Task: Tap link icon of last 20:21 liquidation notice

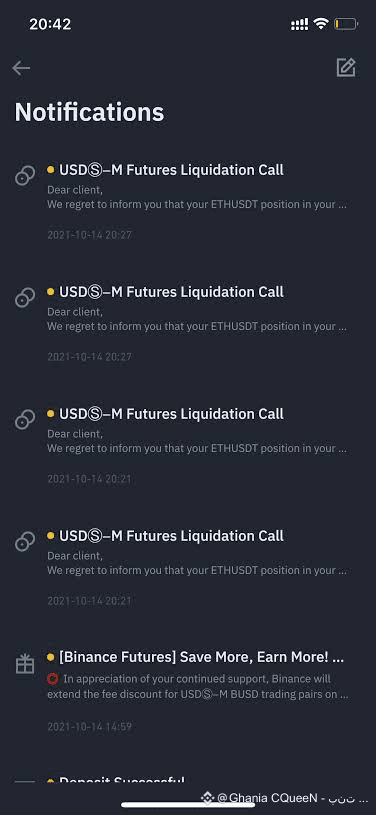Action: (25, 541)
